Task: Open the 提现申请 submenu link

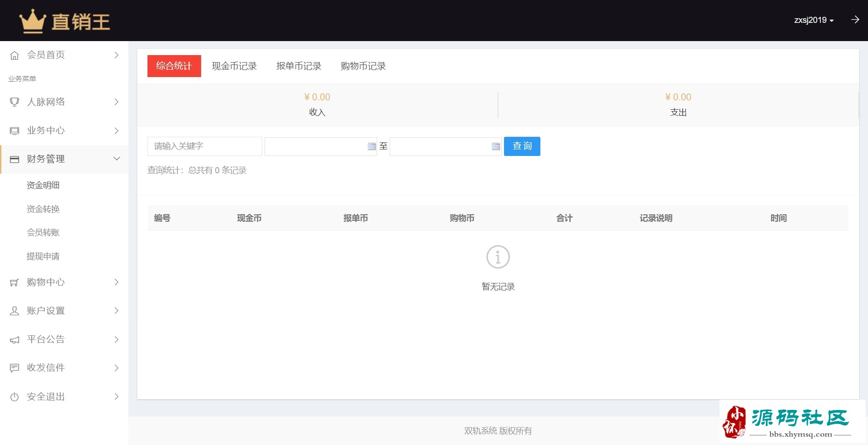Action: [43, 256]
